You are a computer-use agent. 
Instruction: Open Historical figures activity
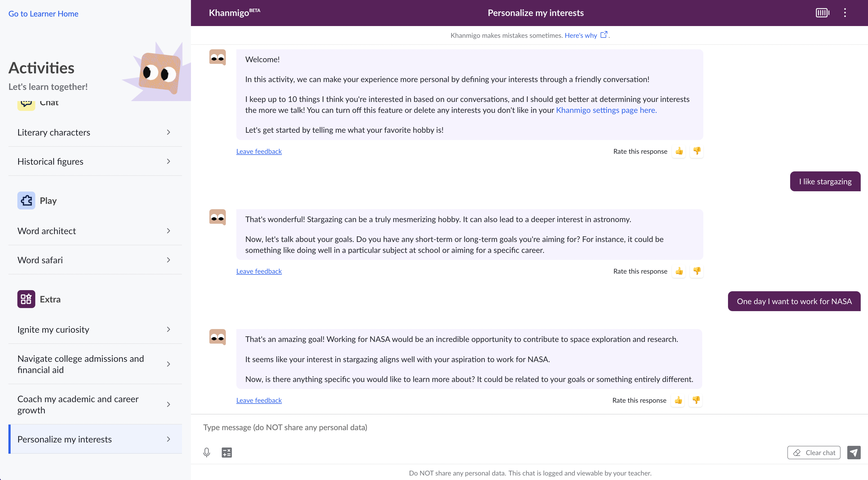point(95,162)
